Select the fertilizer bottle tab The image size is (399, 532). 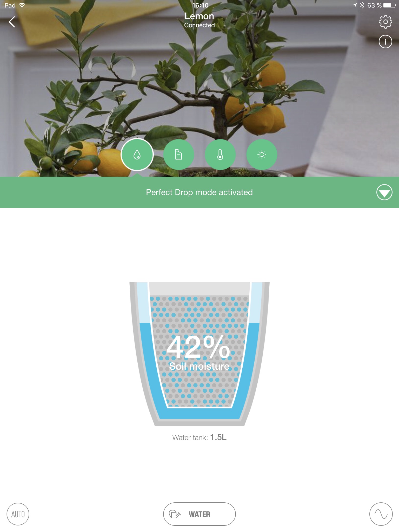179,155
